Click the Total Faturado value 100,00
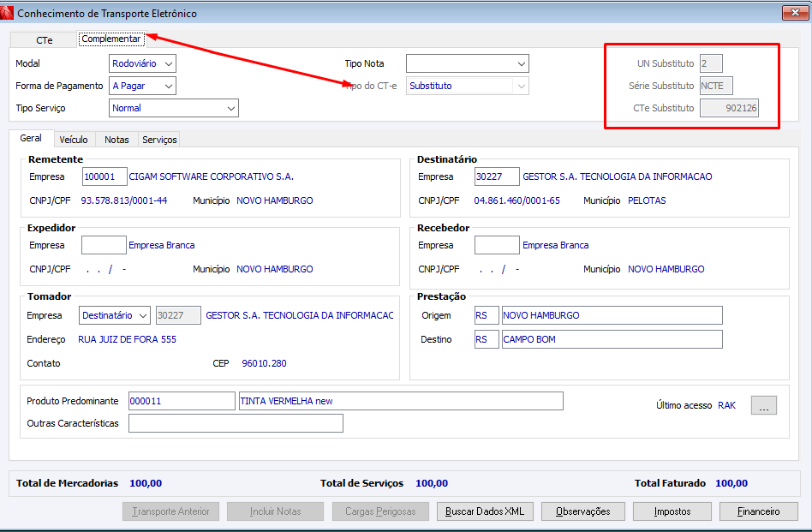Viewport: 812px width, 532px height. click(x=731, y=483)
